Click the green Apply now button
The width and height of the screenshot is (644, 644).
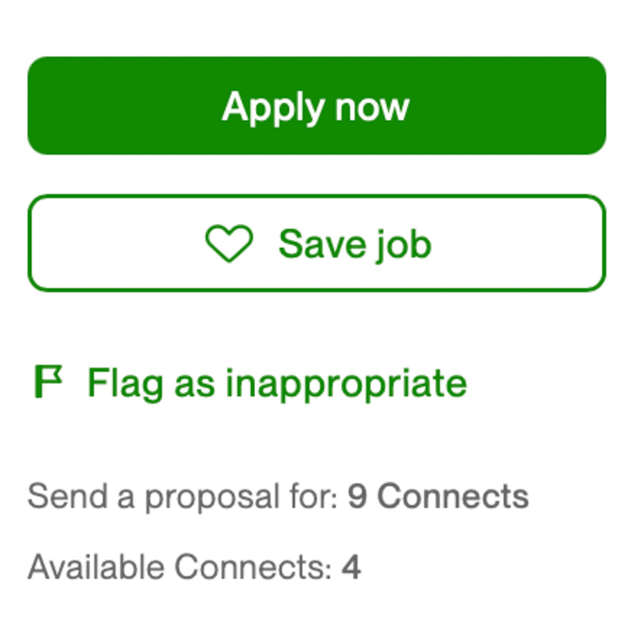click(x=317, y=106)
